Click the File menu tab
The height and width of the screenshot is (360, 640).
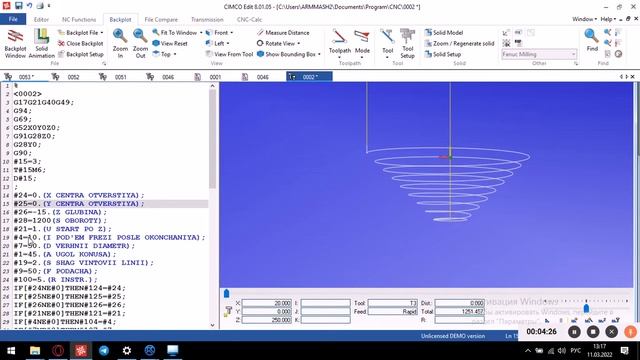coord(13,19)
